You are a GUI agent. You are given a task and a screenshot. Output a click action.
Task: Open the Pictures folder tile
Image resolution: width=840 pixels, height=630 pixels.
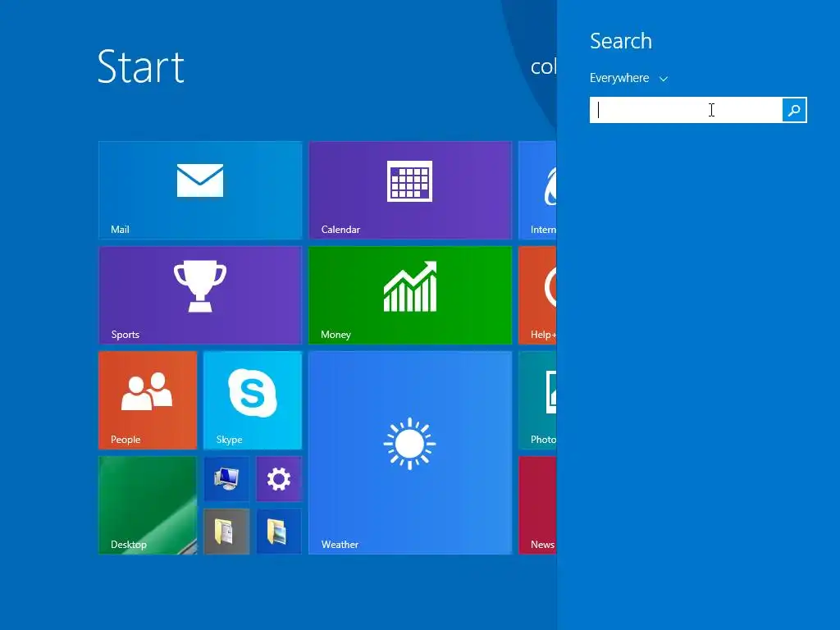tap(279, 532)
